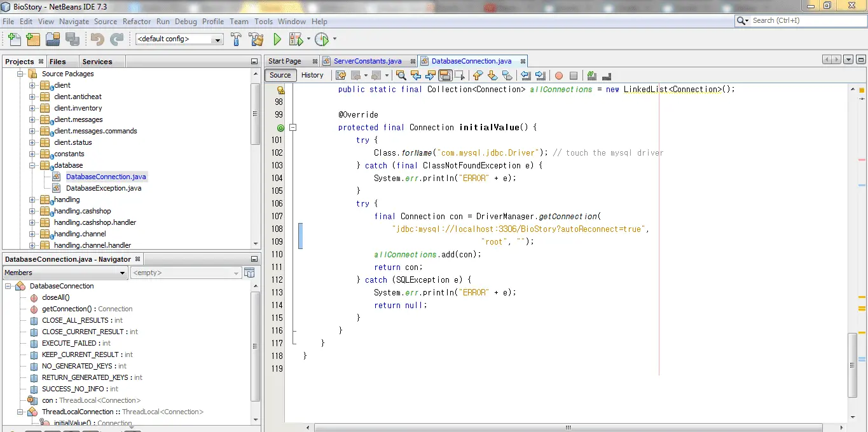Click the Comment lines icon
The width and height of the screenshot is (868, 432).
(591, 76)
